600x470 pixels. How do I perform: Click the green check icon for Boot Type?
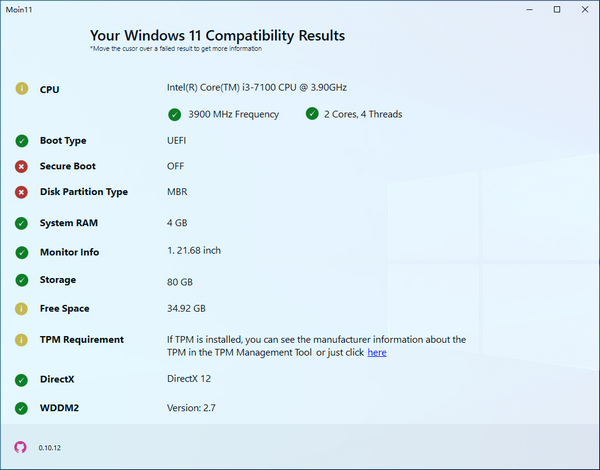[22, 141]
